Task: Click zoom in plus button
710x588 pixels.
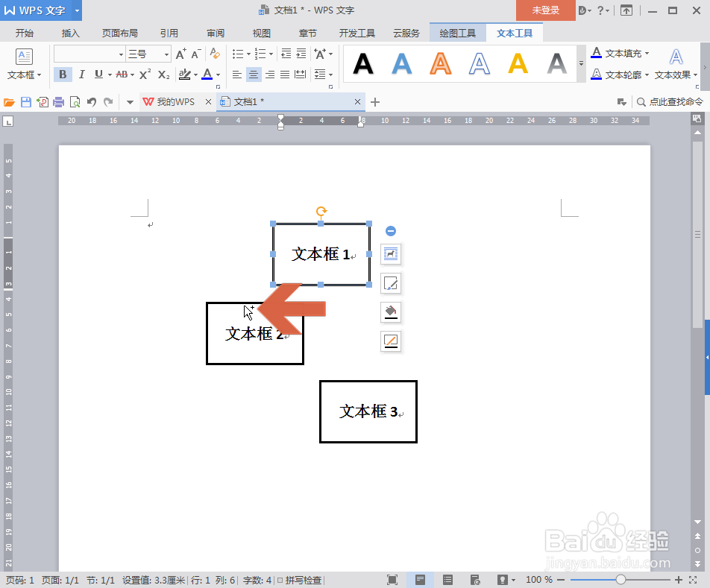Action: click(679, 580)
